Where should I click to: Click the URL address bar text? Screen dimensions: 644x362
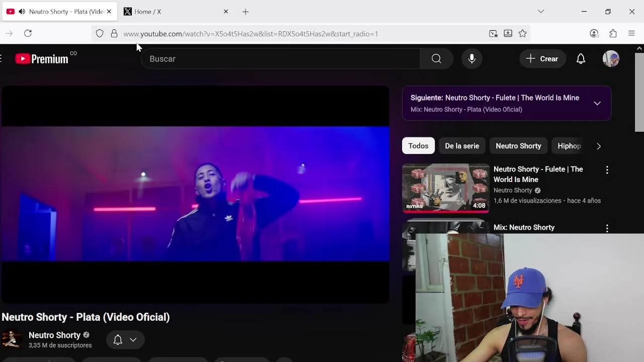251,34
